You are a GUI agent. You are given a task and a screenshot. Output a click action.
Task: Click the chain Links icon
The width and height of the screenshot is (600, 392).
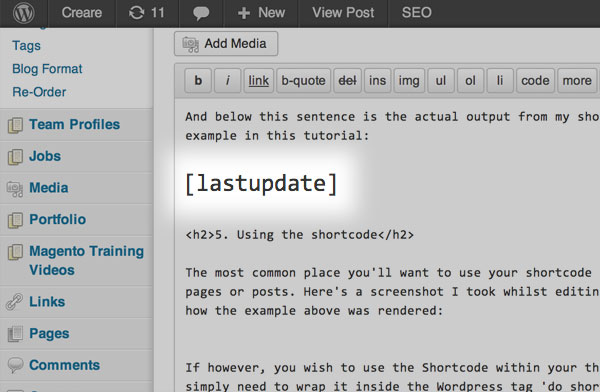pyautogui.click(x=15, y=302)
